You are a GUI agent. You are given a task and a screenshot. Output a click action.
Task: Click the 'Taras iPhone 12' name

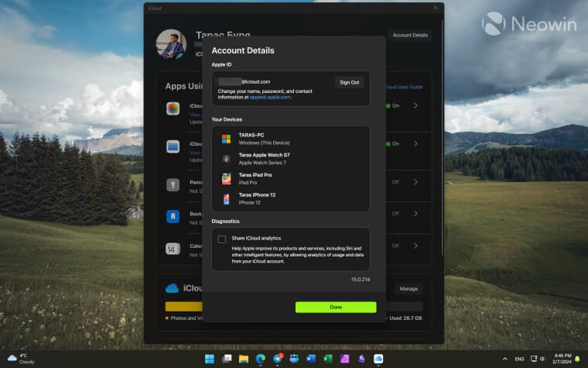pos(257,194)
